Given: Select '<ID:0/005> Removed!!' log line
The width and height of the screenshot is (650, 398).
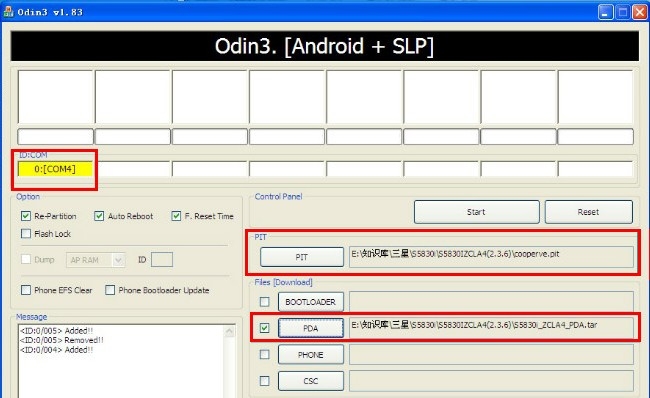Looking at the screenshot, I should pos(61,340).
